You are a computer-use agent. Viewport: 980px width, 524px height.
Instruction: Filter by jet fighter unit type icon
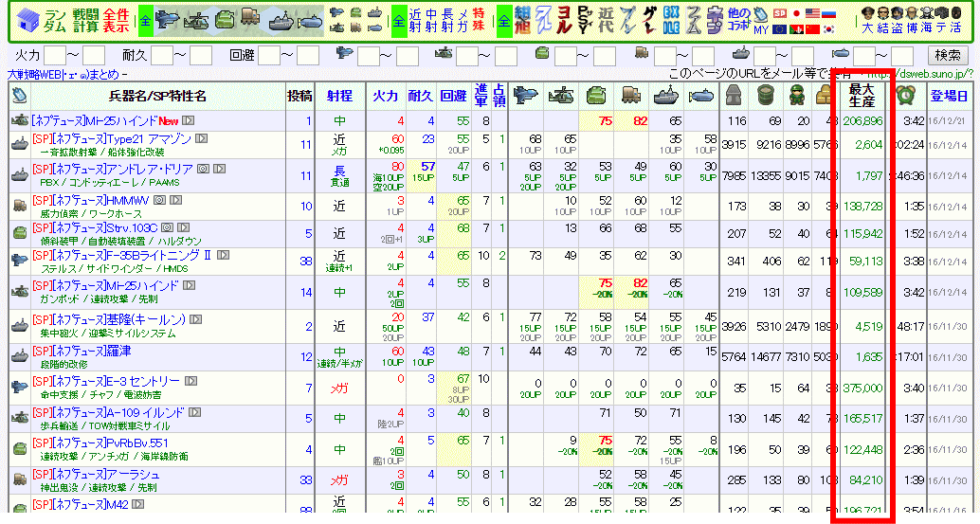pyautogui.click(x=168, y=21)
